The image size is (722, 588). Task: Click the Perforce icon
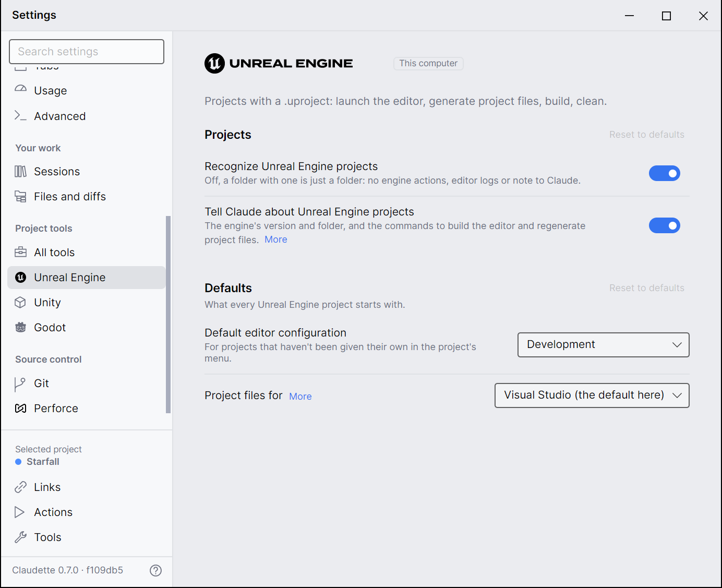tap(20, 408)
